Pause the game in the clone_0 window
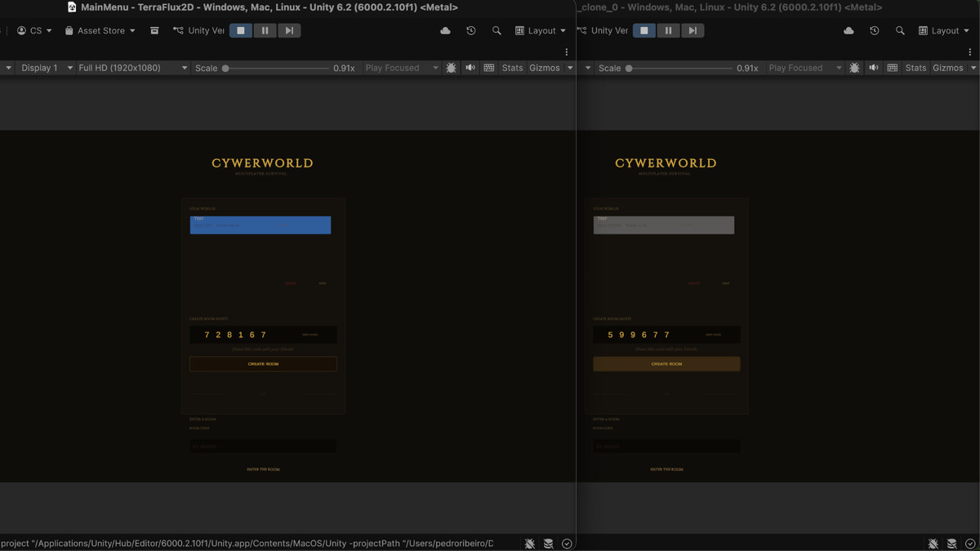This screenshot has height=551, width=980. pyautogui.click(x=668, y=30)
